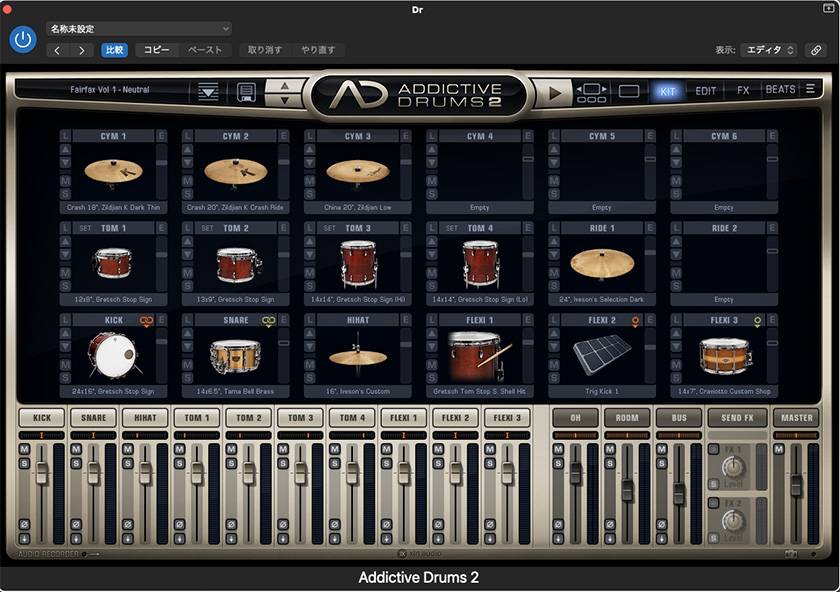Switch to the EDIT tab
This screenshot has width=840, height=592.
pos(706,91)
